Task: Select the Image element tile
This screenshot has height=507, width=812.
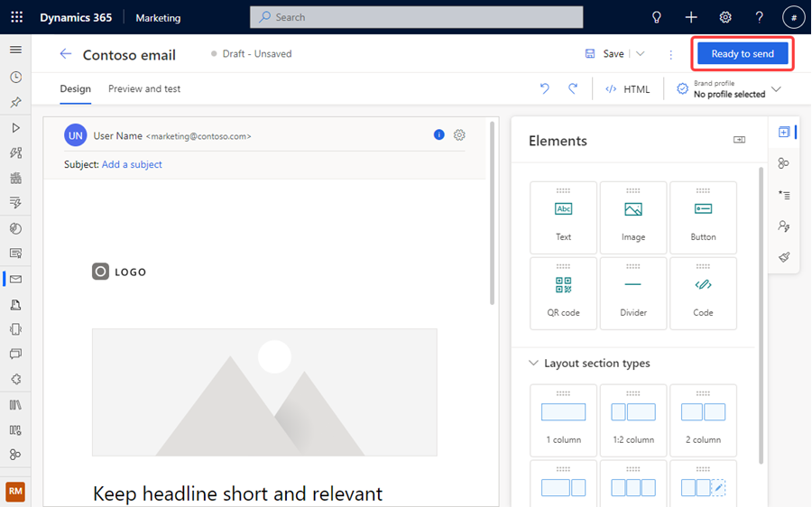Action: 633,217
